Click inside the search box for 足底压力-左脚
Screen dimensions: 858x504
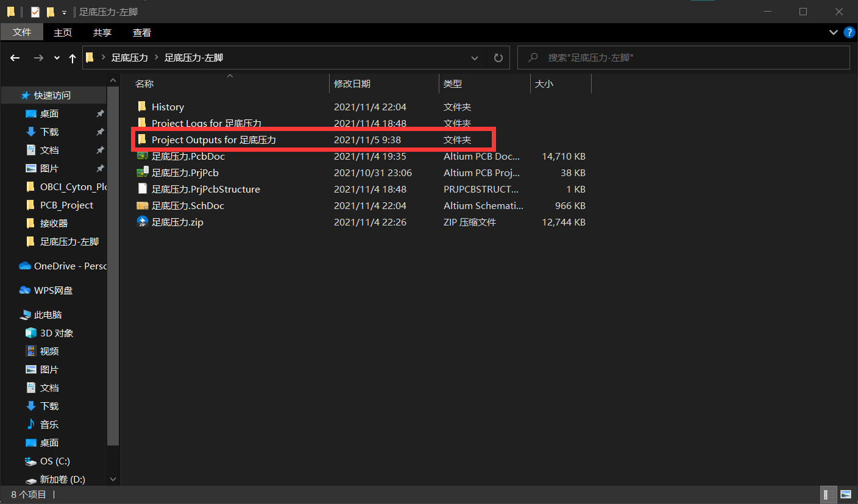(670, 57)
